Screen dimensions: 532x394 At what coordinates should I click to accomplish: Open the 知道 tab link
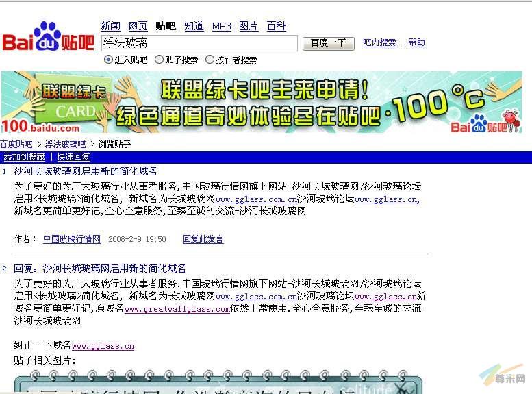pyautogui.click(x=194, y=26)
